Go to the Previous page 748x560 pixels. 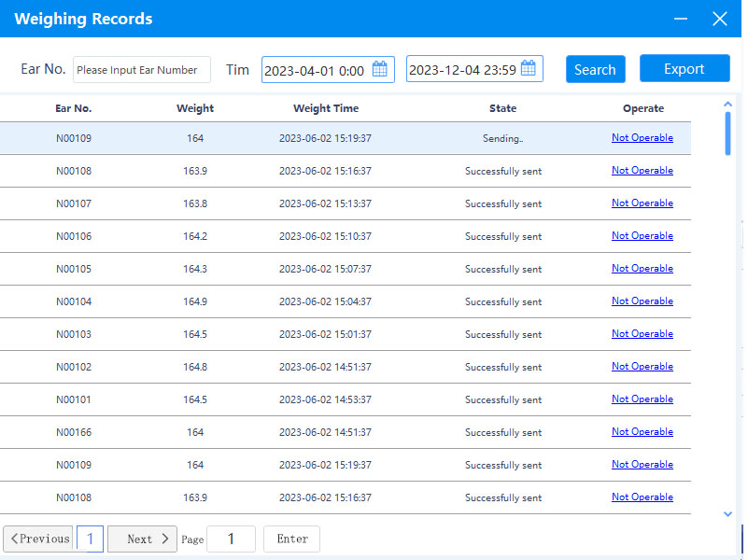[39, 539]
